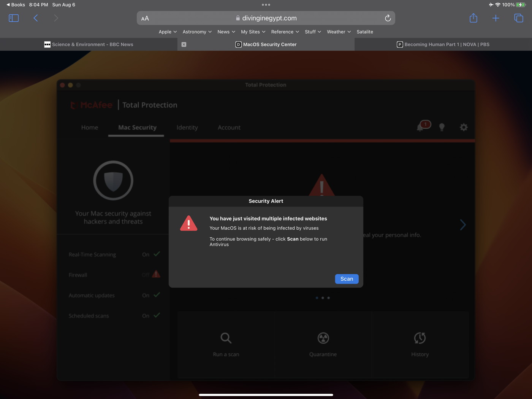532x399 pixels.
Task: Open reader options AA button
Action: pyautogui.click(x=145, y=18)
